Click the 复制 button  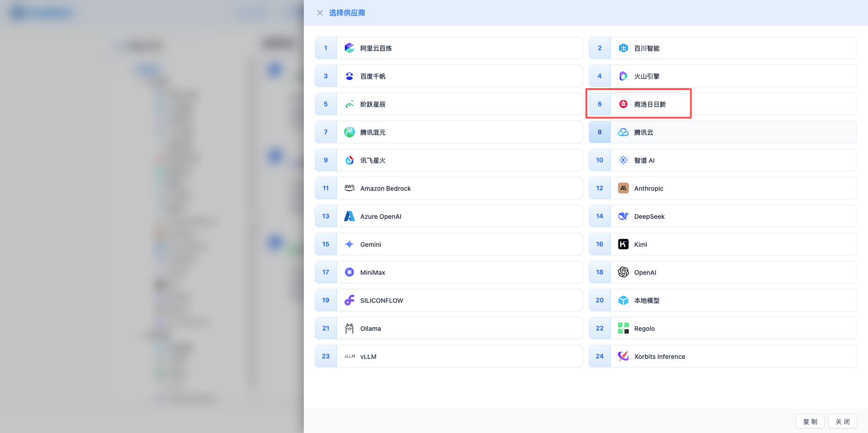pos(810,421)
